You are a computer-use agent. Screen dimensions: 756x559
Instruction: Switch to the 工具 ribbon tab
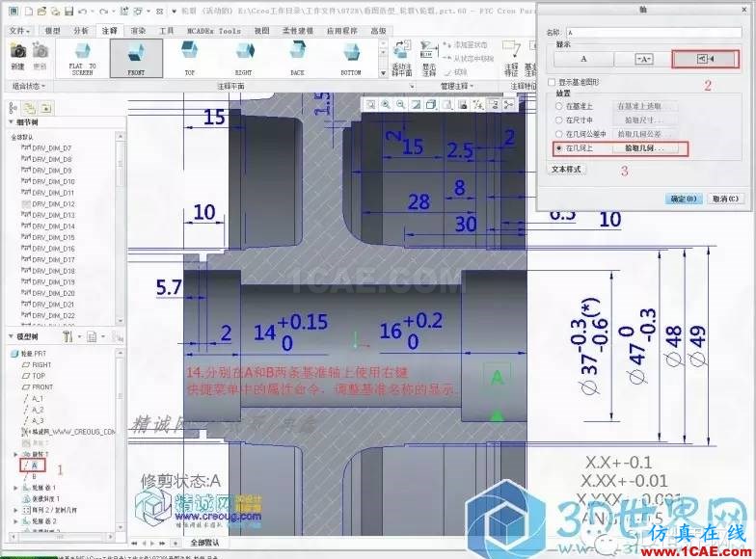pyautogui.click(x=166, y=31)
